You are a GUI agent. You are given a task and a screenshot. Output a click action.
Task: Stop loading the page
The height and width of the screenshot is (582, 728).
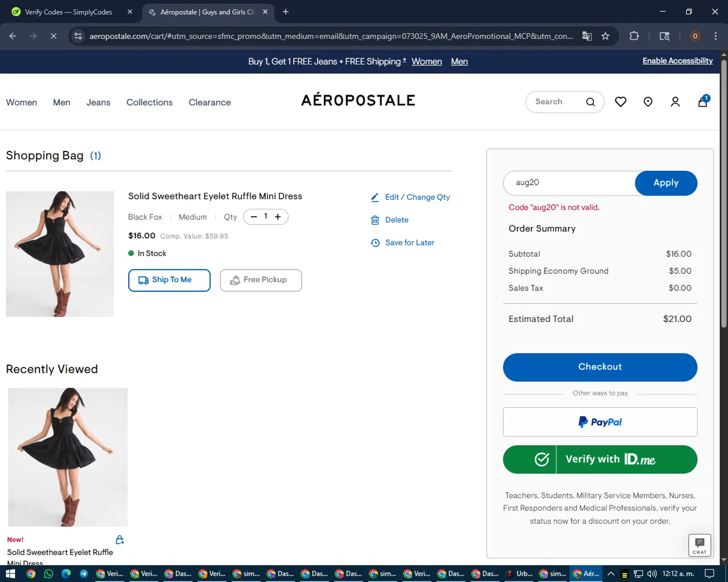point(53,36)
